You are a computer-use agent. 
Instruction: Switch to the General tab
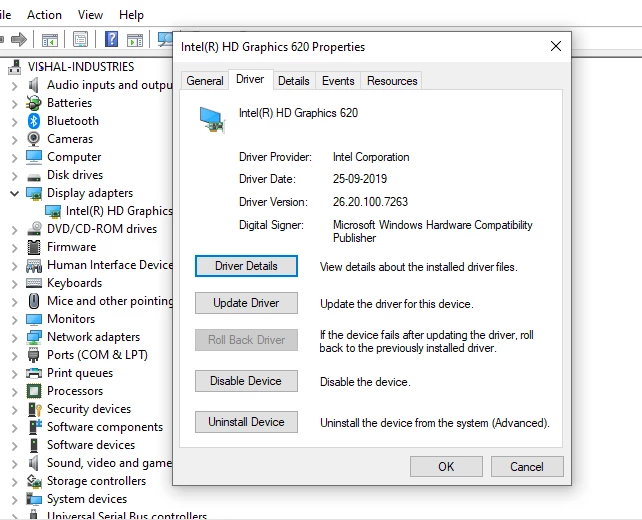(x=205, y=81)
